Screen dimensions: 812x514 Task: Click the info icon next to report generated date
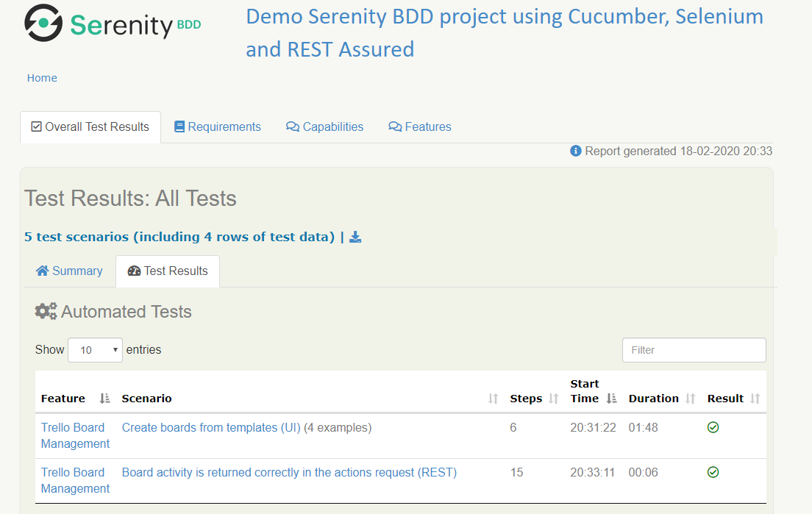[x=575, y=151]
